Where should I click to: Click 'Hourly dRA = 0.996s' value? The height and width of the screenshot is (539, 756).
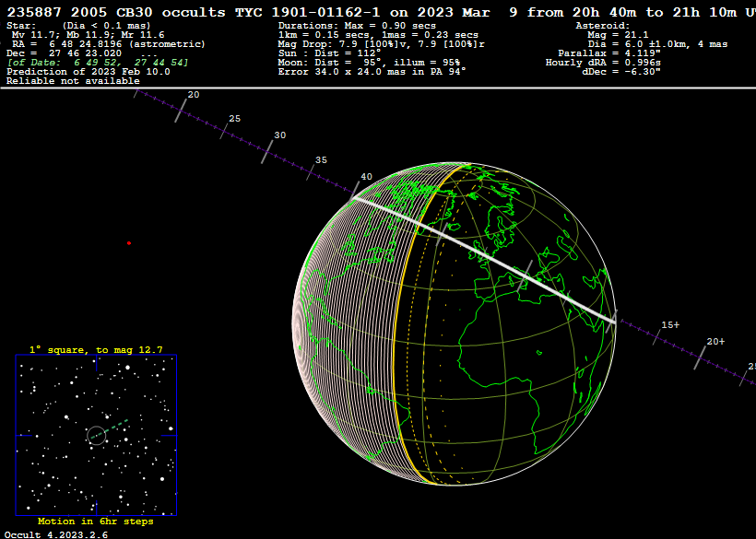[x=603, y=62]
